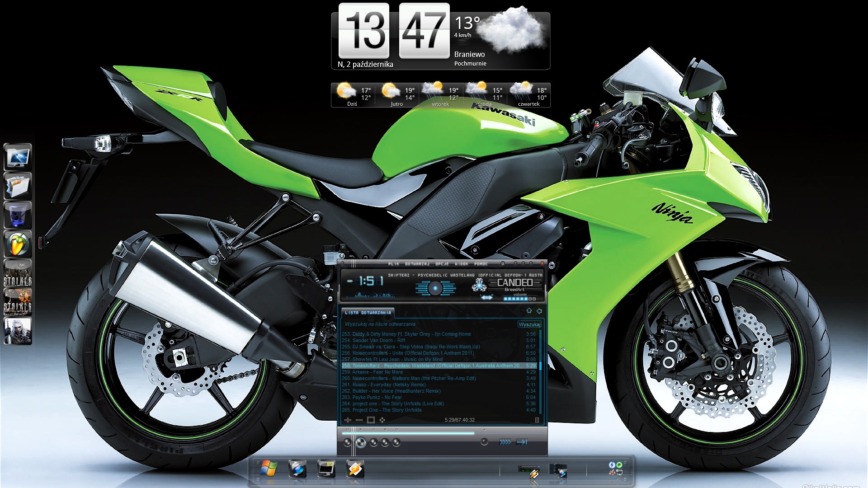Open the playlist manager list icon
Image resolution: width=868 pixels, height=488 pixels.
537,420
